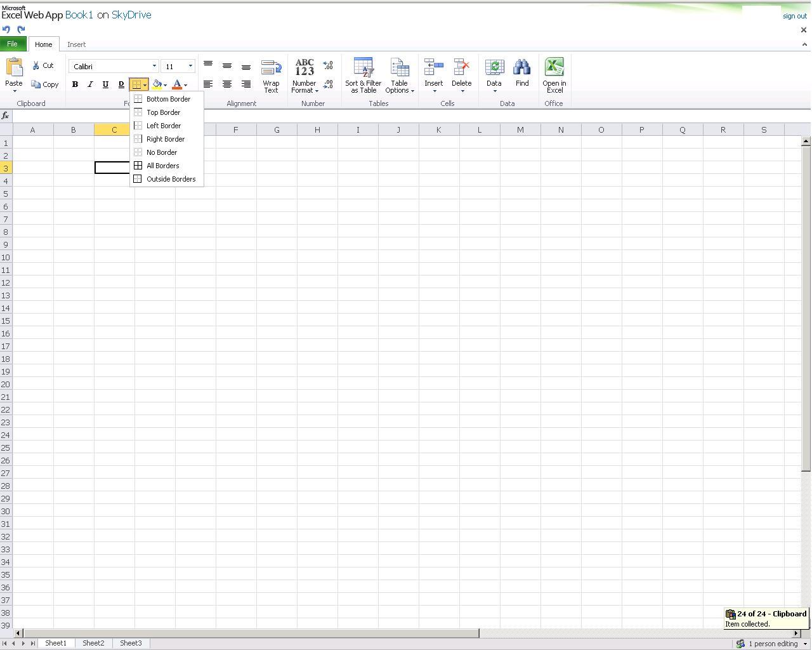
Task: Open the File tab
Action: click(x=13, y=44)
